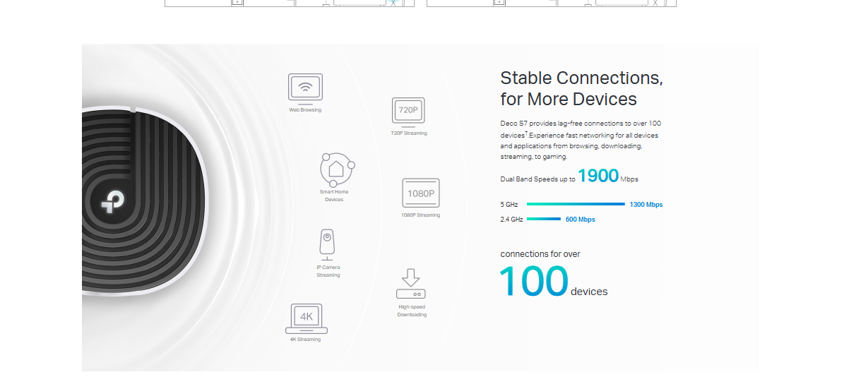The height and width of the screenshot is (389, 868).
Task: Open the footnote dagger after "devices"
Action: tap(525, 132)
